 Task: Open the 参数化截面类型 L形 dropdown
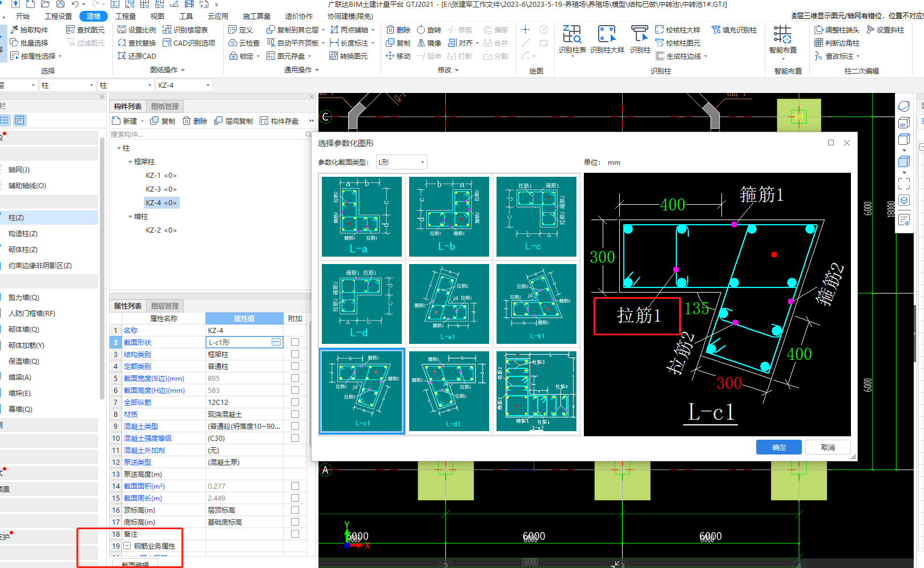pos(401,163)
